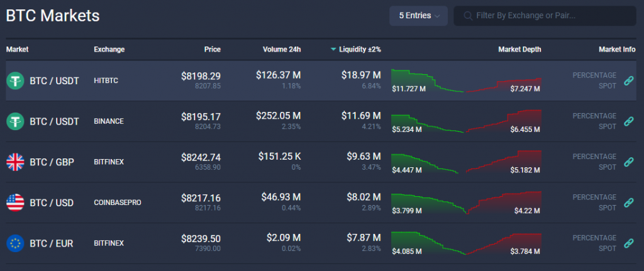The width and height of the screenshot is (644, 271).
Task: Click the US flag icon for BTC / USD
Action: coord(15,202)
